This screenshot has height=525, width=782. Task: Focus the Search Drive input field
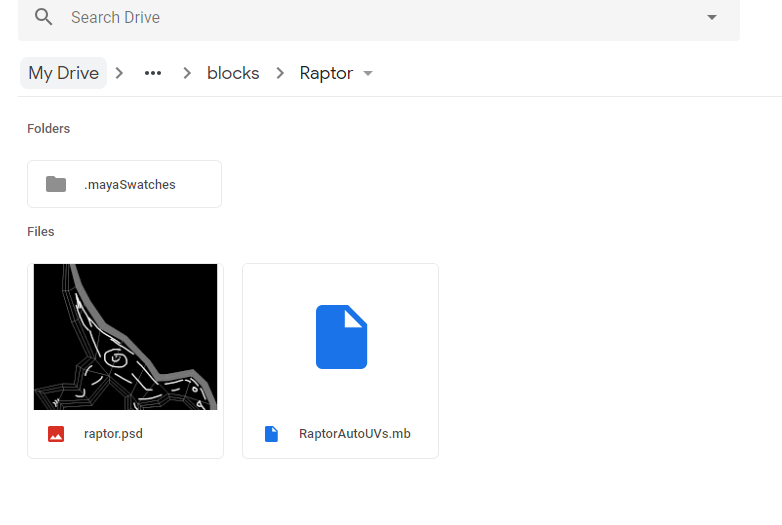380,18
